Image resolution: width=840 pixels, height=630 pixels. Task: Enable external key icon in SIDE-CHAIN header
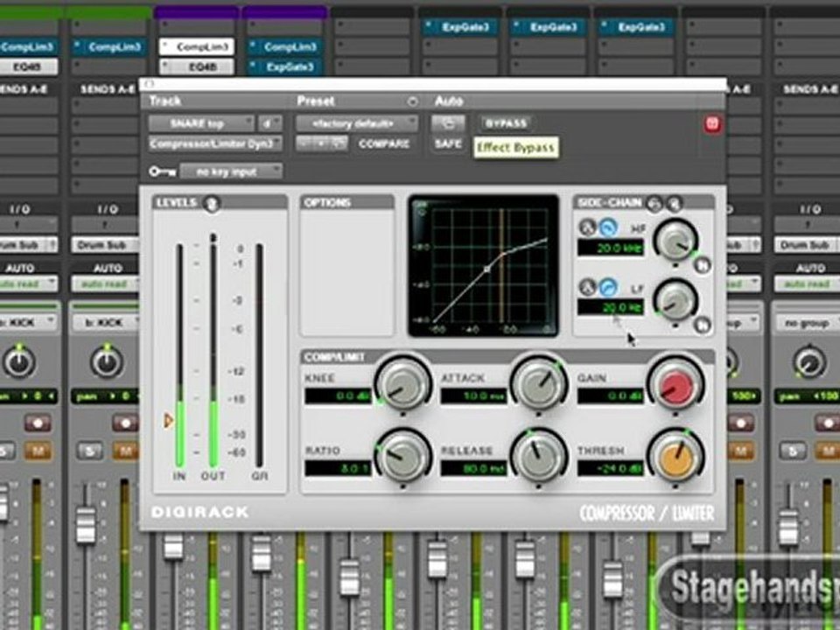pyautogui.click(x=654, y=203)
